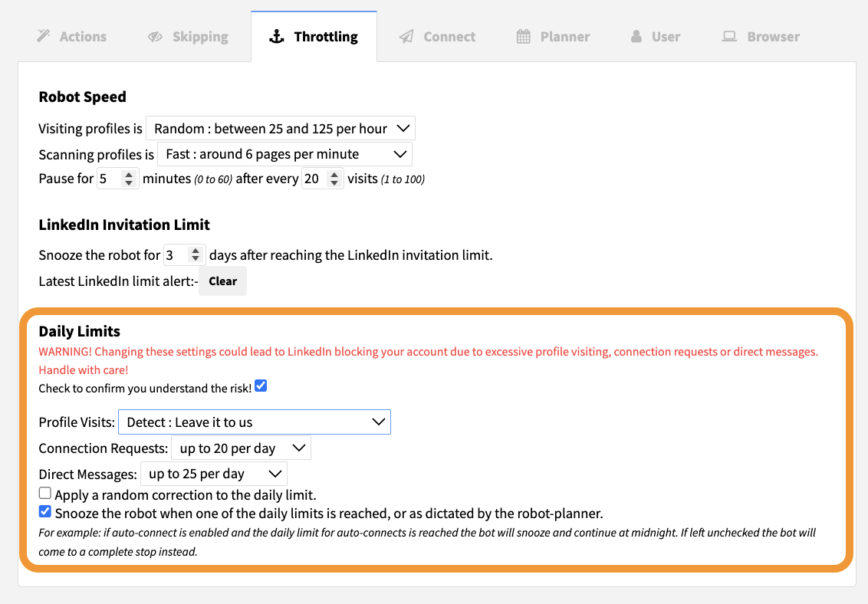Open the Connection Requests limit dropdown

pyautogui.click(x=242, y=448)
